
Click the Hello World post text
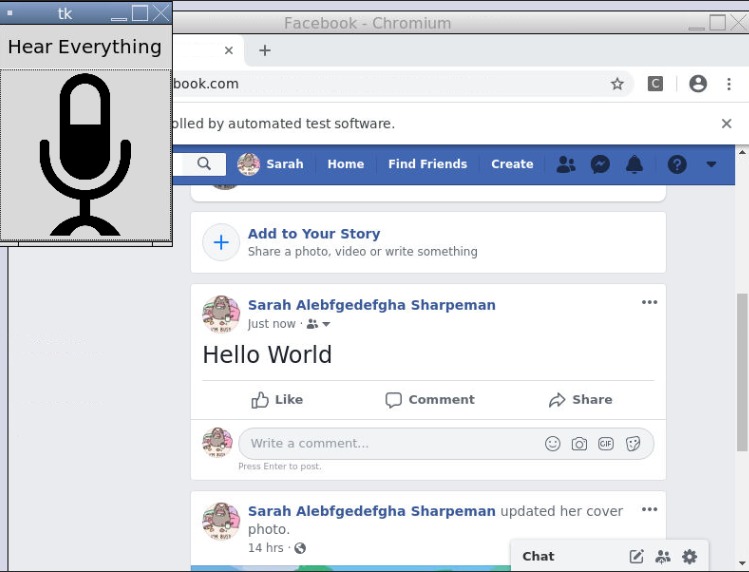267,355
